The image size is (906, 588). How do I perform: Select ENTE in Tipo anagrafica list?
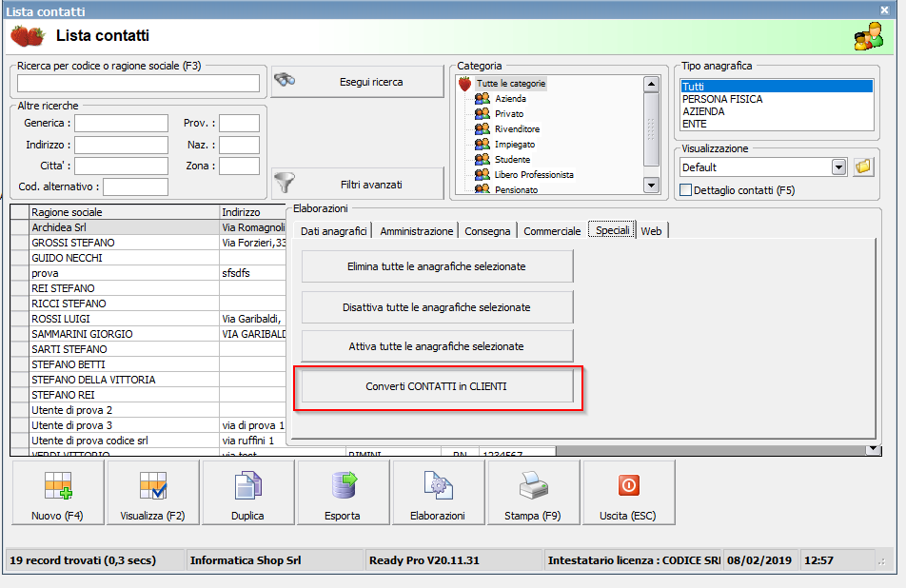click(776, 124)
